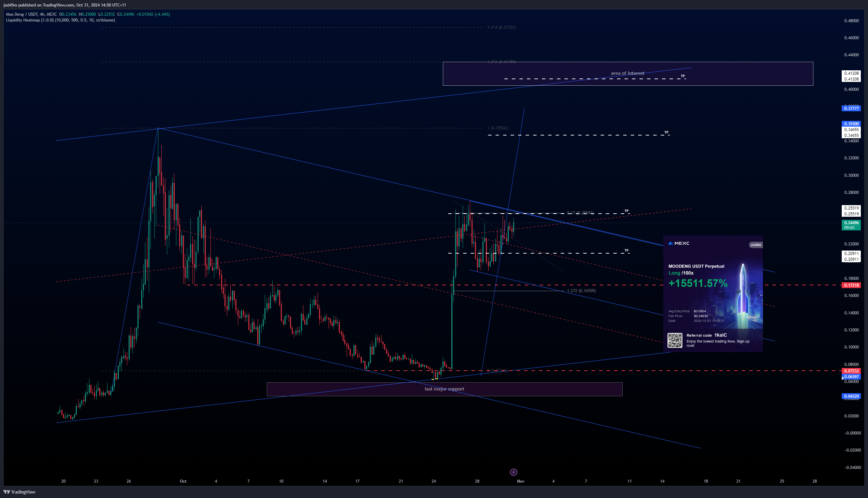Image resolution: width=868 pixels, height=498 pixels.
Task: Click the purple lightning event marker
Action: click(513, 472)
